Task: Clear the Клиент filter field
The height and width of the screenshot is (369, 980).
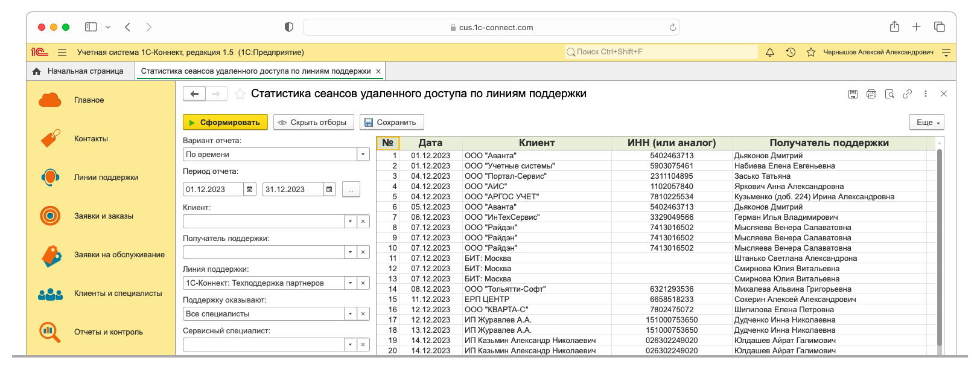Action: 363,222
